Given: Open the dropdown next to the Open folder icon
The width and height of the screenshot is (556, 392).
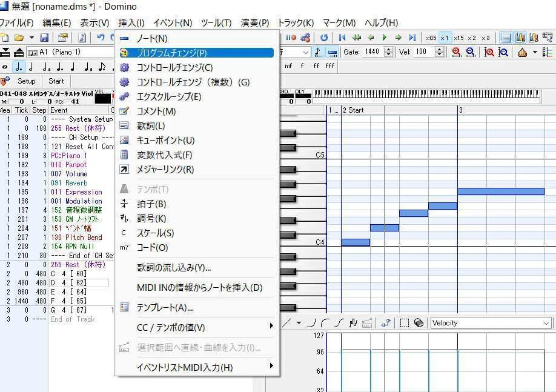Looking at the screenshot, I should point(31,38).
